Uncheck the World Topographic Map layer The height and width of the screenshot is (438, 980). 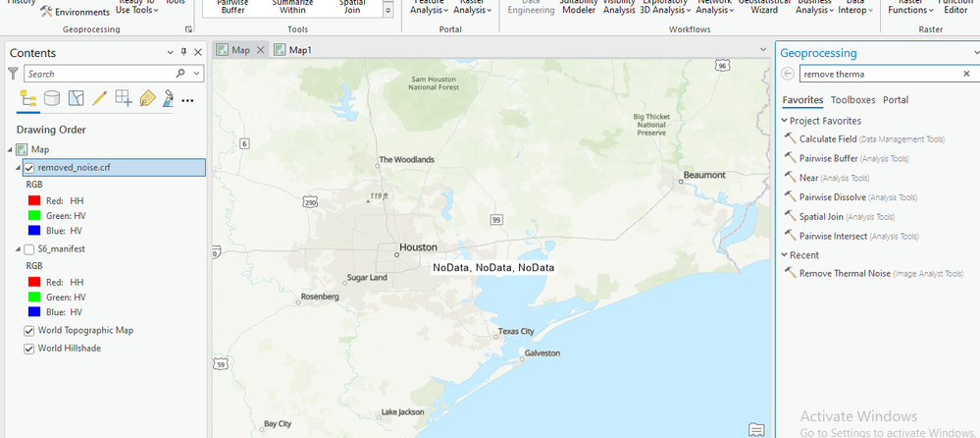pyautogui.click(x=28, y=330)
